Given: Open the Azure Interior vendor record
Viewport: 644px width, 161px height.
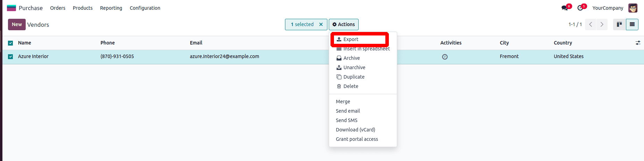Looking at the screenshot, I should [x=33, y=56].
